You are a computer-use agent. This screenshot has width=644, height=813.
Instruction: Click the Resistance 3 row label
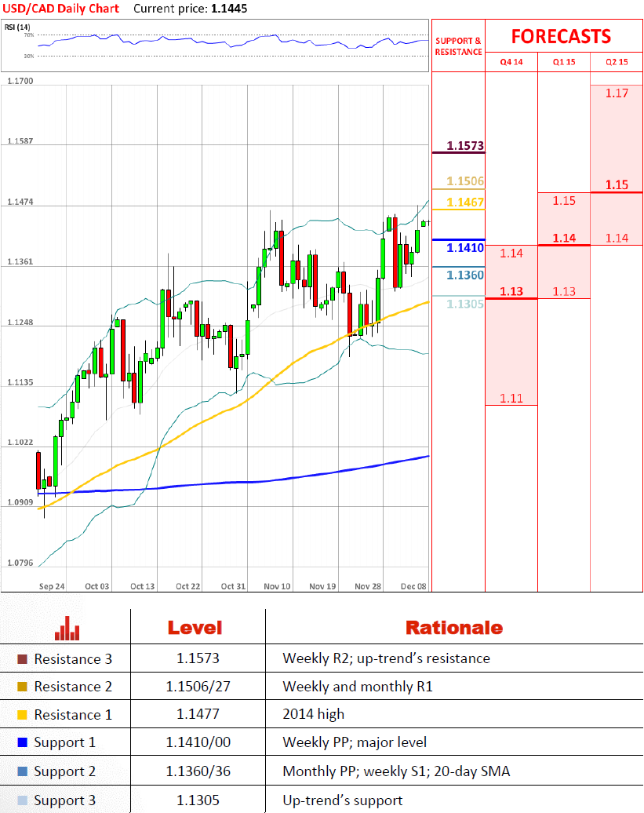(73, 659)
